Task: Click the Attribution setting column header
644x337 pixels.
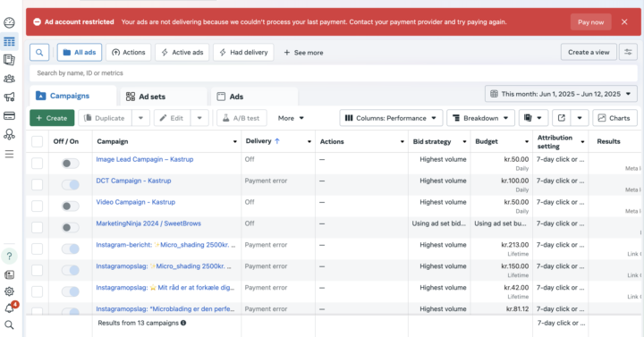Action: click(x=561, y=141)
